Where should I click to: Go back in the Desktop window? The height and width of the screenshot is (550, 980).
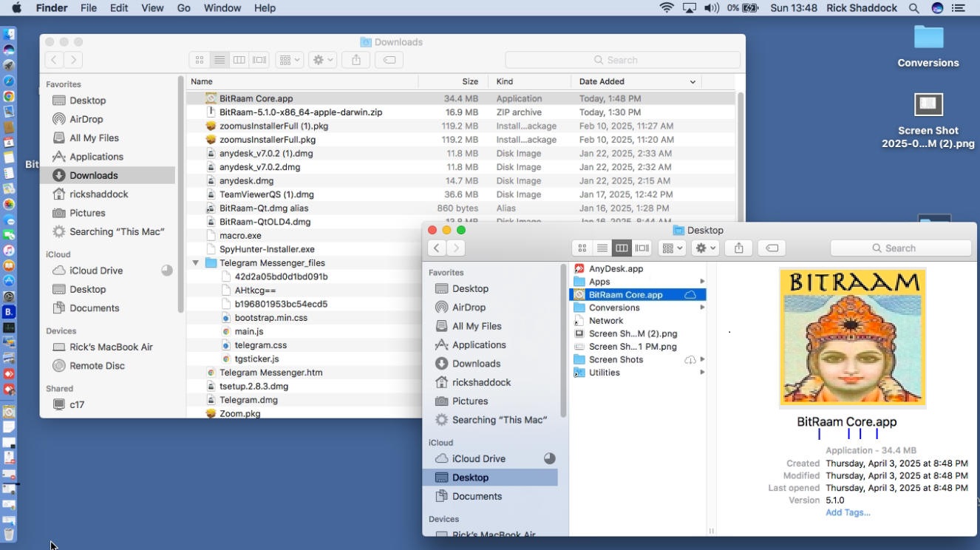[x=437, y=248]
